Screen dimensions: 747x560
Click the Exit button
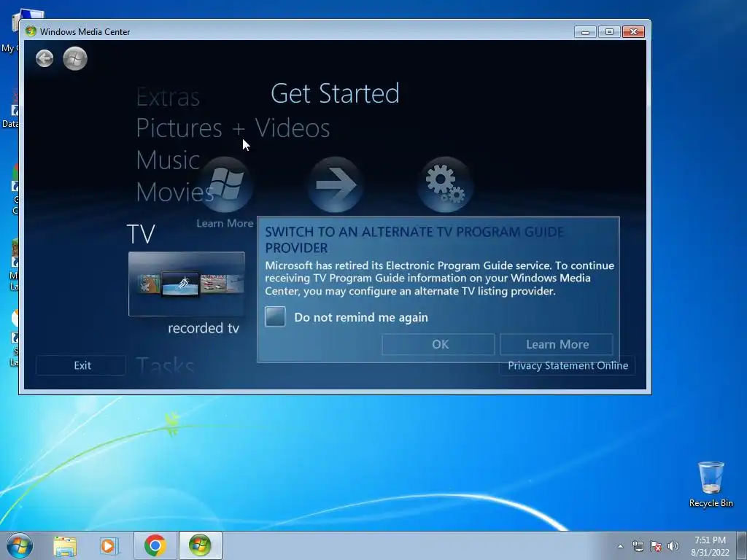click(x=81, y=366)
